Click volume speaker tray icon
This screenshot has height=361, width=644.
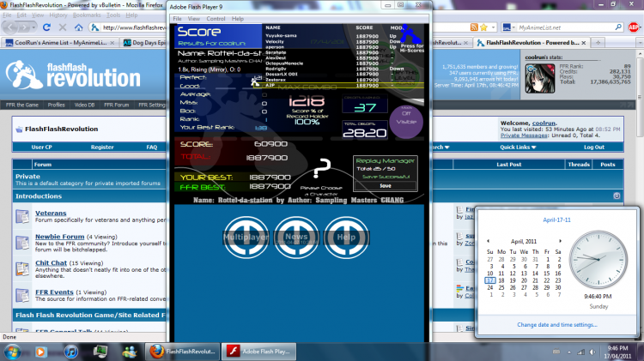[x=592, y=352]
